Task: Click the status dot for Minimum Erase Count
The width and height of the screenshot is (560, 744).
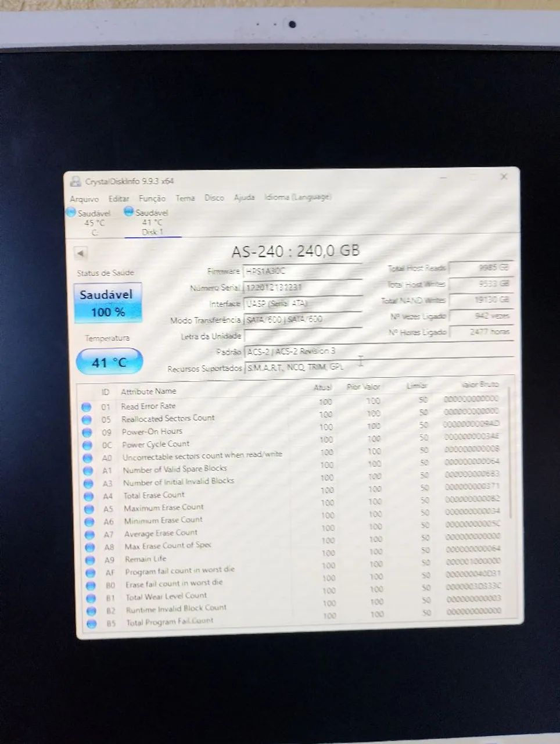Action: [x=89, y=522]
